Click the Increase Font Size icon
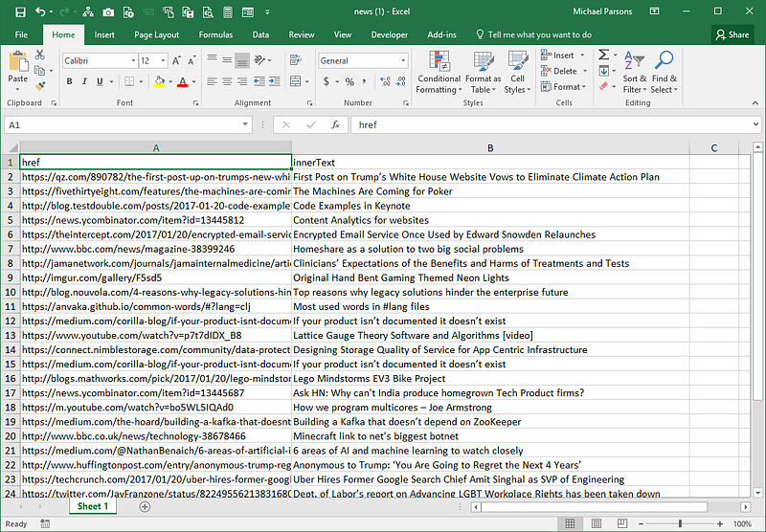 pos(174,60)
